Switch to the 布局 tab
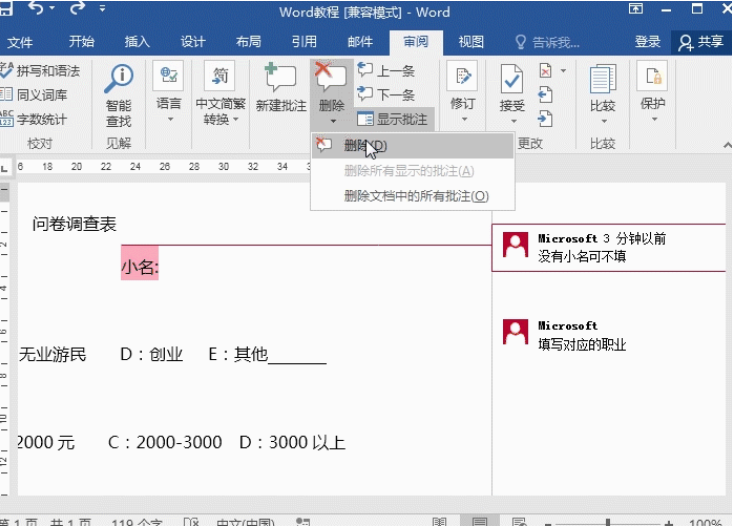732x530 pixels. 248,42
